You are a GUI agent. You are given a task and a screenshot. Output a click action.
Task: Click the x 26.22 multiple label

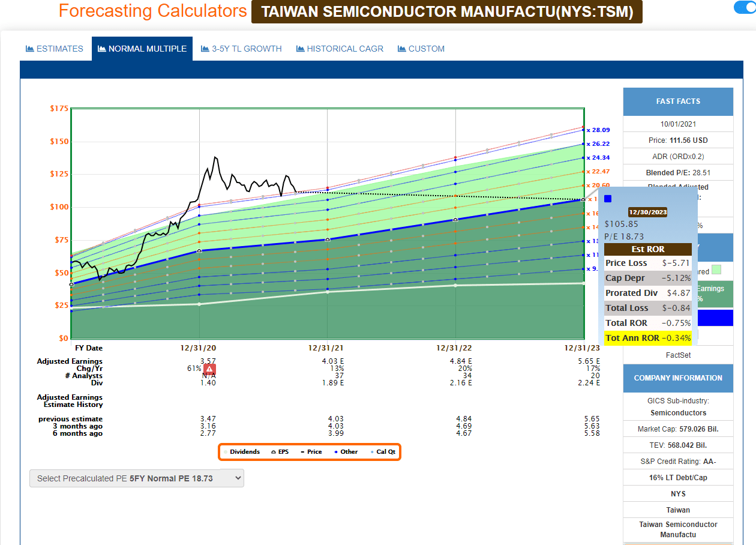pyautogui.click(x=598, y=144)
